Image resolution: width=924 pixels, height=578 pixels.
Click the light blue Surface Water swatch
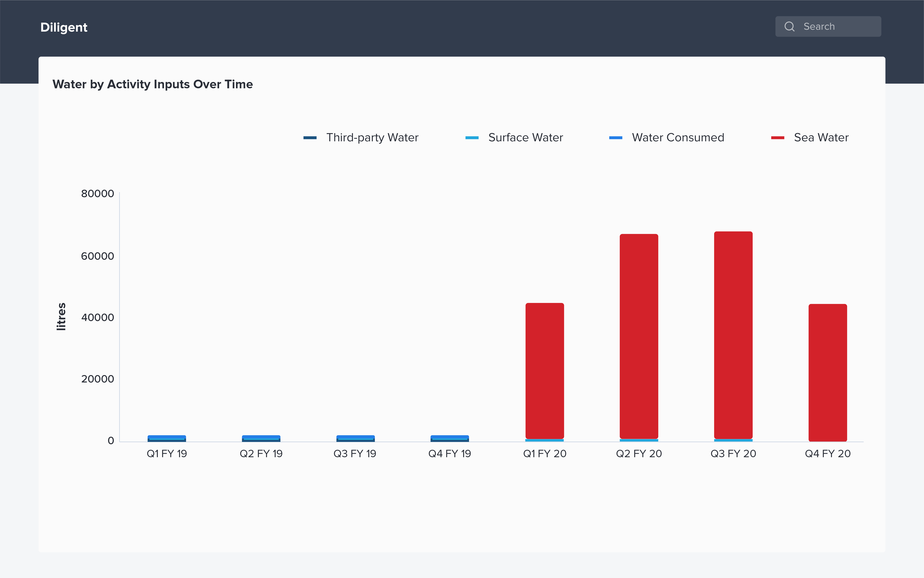472,138
